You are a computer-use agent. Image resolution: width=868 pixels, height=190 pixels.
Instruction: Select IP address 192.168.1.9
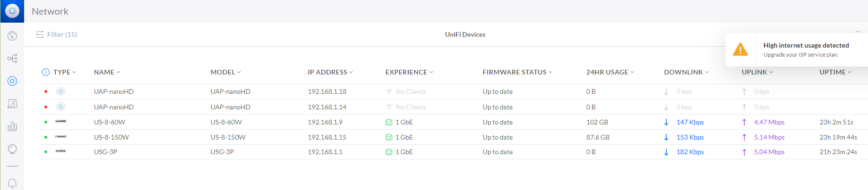(x=325, y=122)
